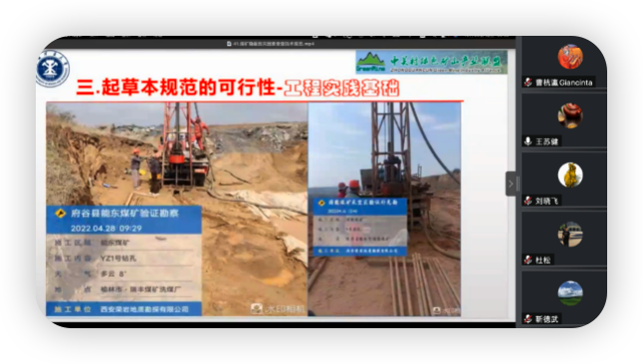Viewport: 643px width, 364px height.
Task: Click the muted mic icon beside 刘晓飞
Action: [529, 201]
